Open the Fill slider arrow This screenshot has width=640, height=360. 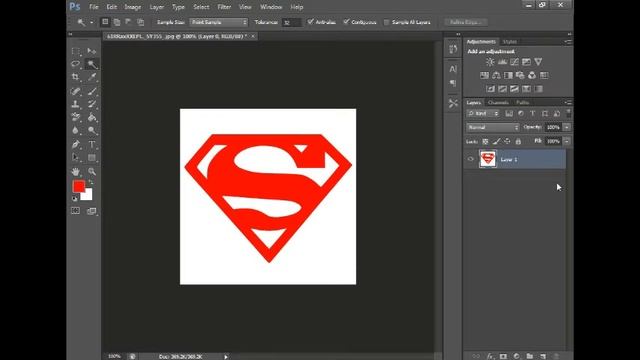[x=567, y=141]
